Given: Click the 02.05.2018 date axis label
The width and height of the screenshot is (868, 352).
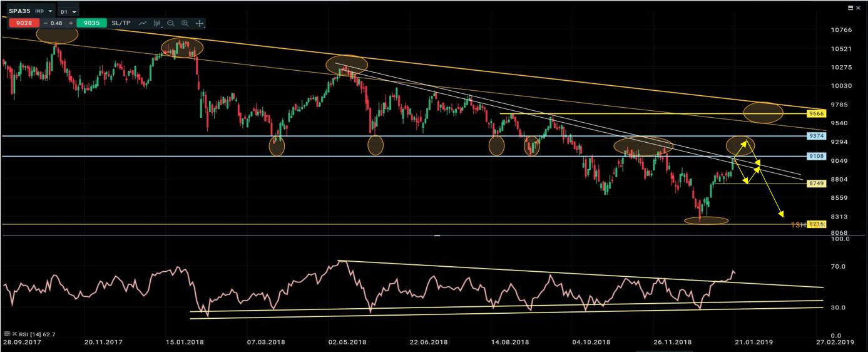Looking at the screenshot, I should pyautogui.click(x=349, y=343).
